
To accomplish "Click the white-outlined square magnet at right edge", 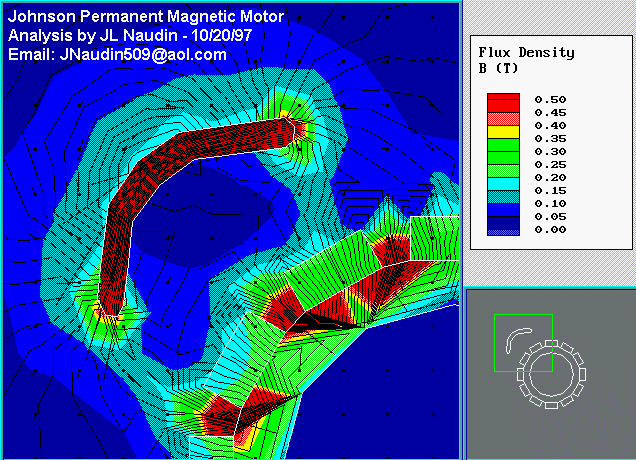I will coord(434,238).
